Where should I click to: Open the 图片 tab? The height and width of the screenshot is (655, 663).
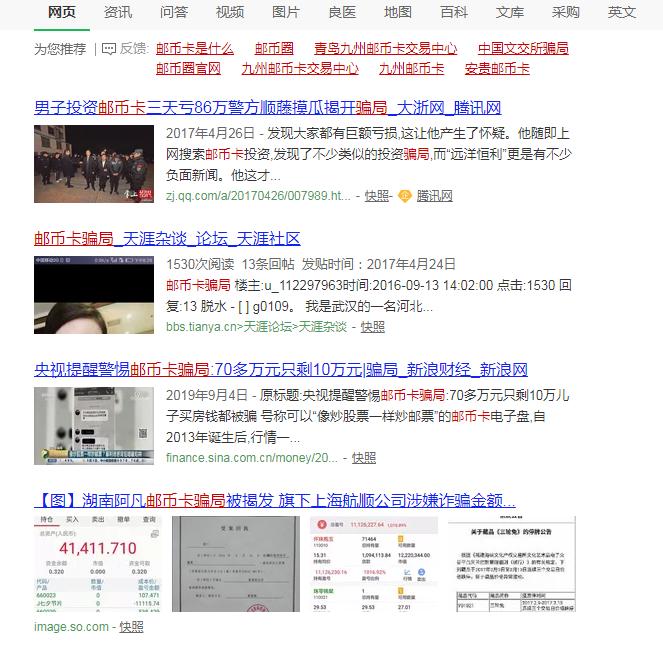tap(286, 12)
